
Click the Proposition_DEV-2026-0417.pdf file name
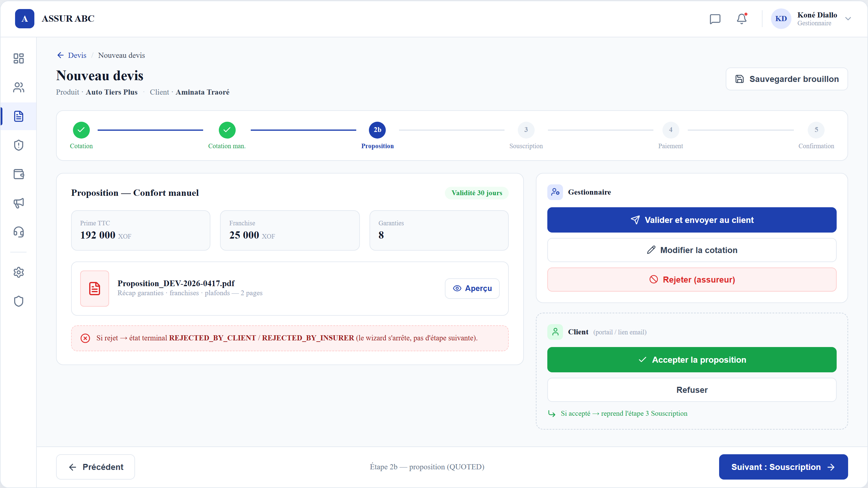click(176, 283)
